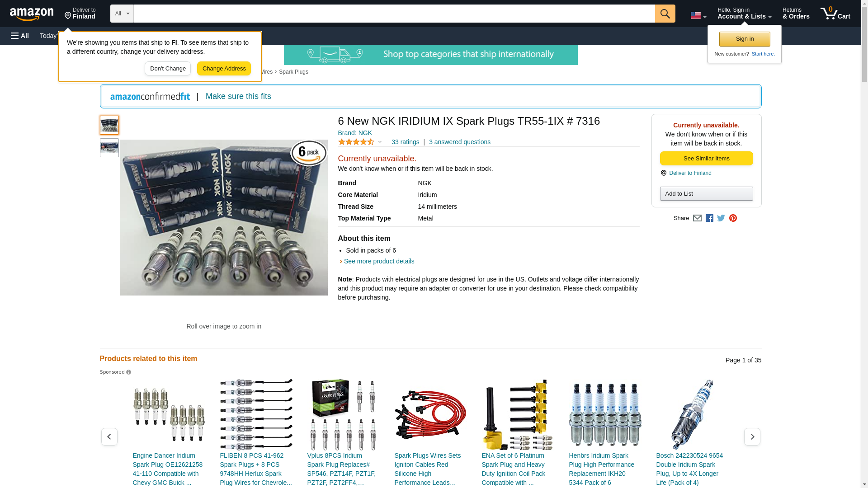Click See Similar Items button

[x=706, y=159]
